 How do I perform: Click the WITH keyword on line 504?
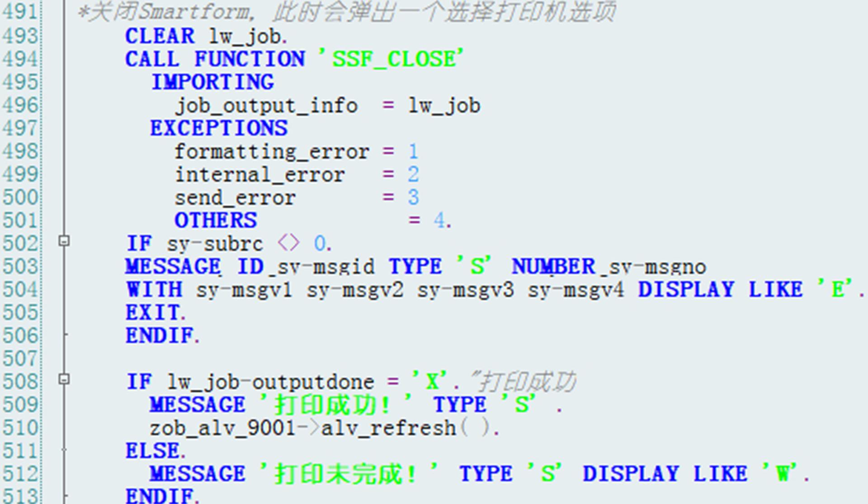click(155, 290)
